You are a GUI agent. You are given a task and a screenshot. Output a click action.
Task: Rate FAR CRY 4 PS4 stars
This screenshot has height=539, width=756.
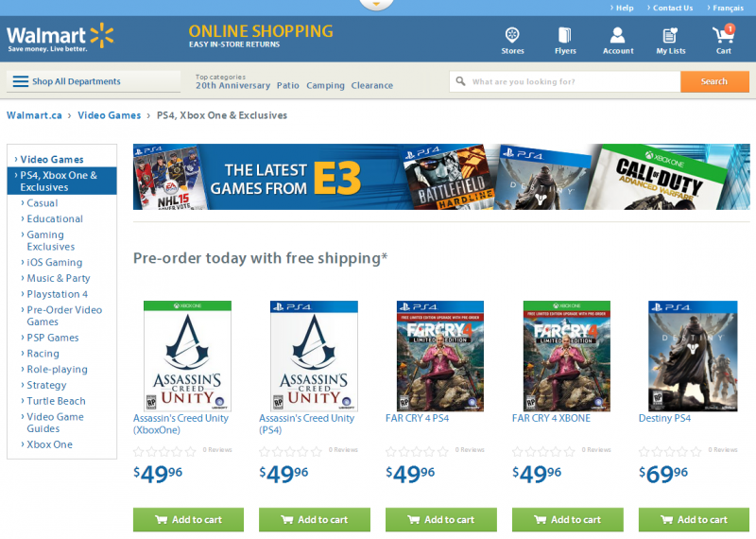(417, 451)
